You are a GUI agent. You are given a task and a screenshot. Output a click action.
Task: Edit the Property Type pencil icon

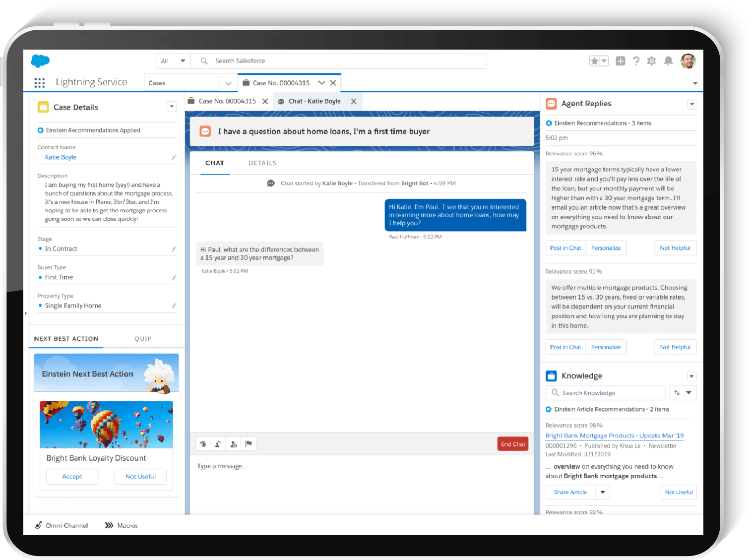(x=174, y=306)
